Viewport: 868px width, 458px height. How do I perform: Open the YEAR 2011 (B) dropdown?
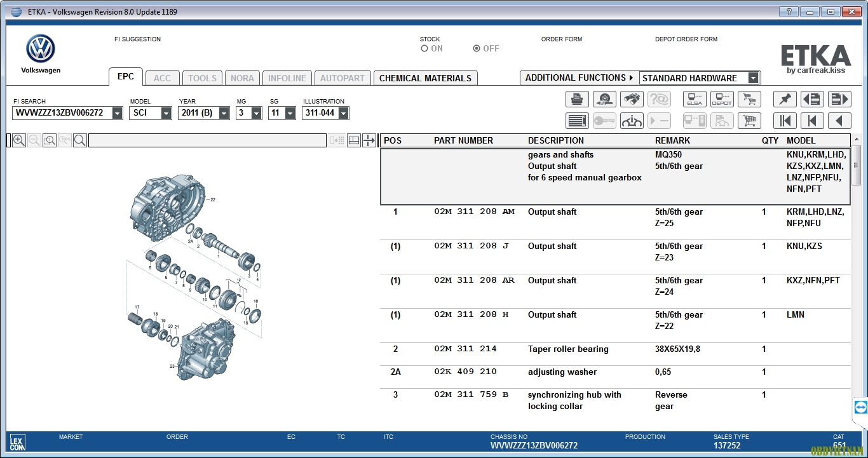click(224, 113)
